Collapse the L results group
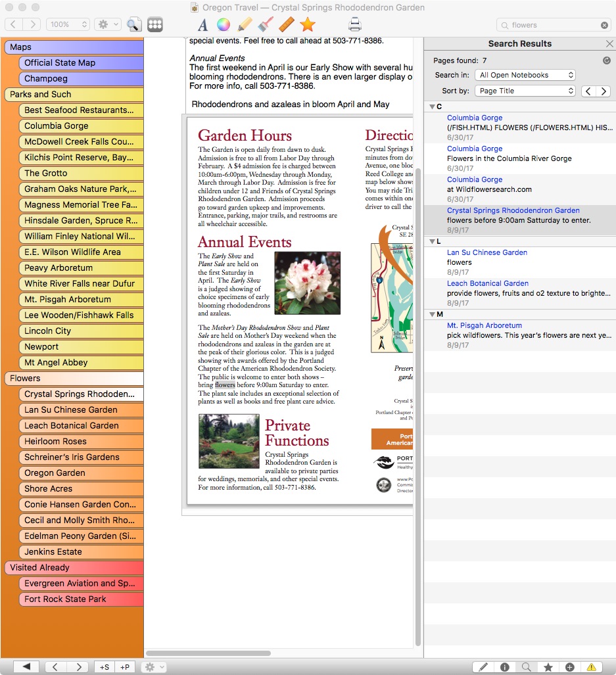 click(x=432, y=241)
